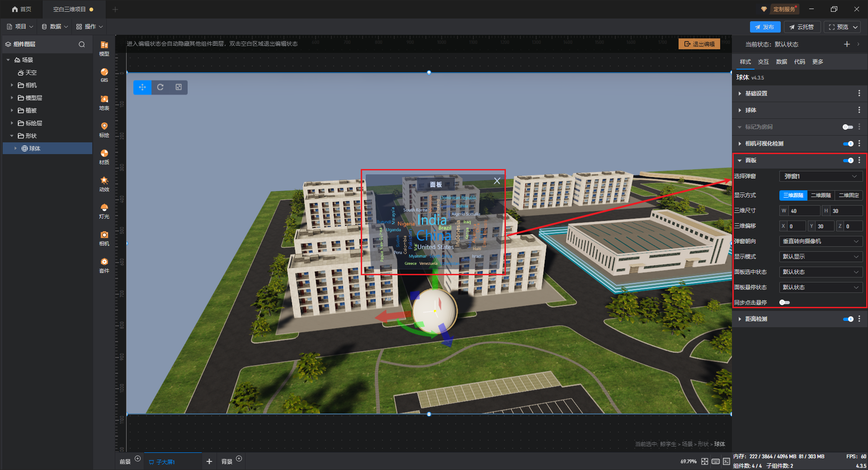Add a new sub-screen tab
The height and width of the screenshot is (470, 868).
click(x=209, y=461)
